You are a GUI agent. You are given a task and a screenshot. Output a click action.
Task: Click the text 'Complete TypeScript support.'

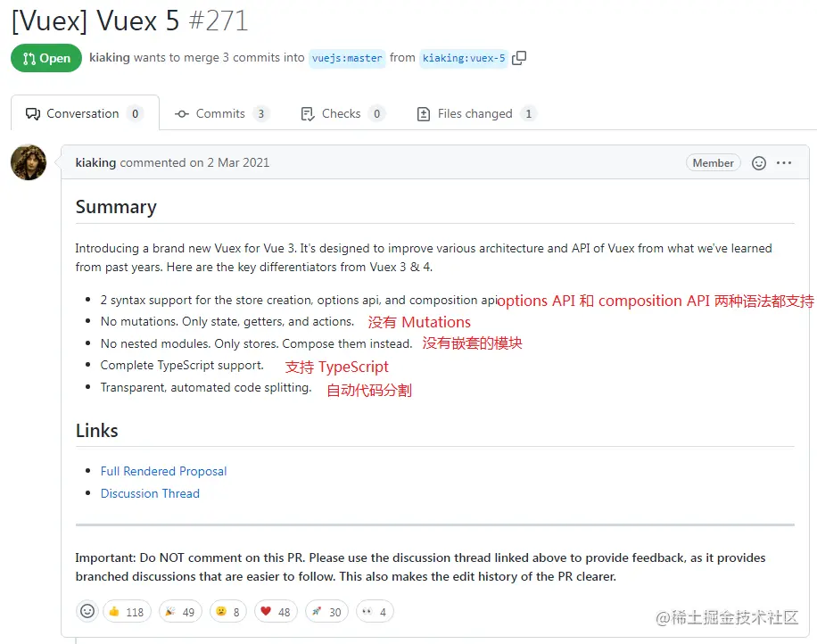coord(182,365)
